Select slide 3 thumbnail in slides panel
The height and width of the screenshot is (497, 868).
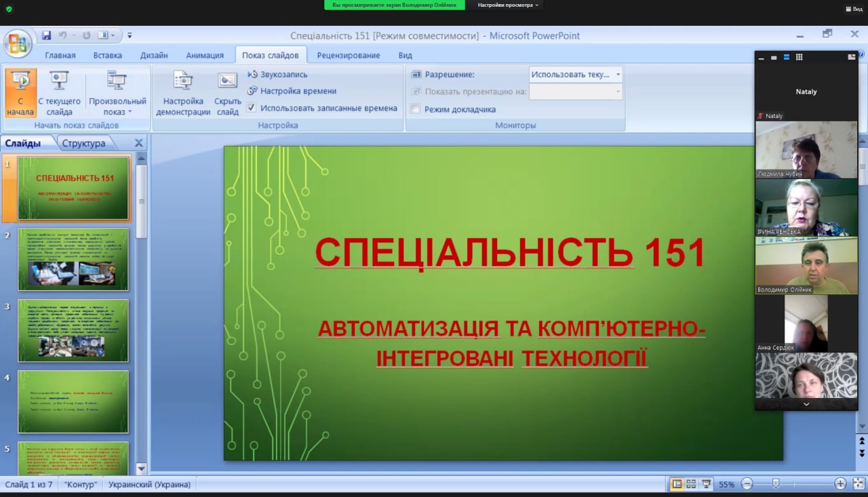pos(73,330)
